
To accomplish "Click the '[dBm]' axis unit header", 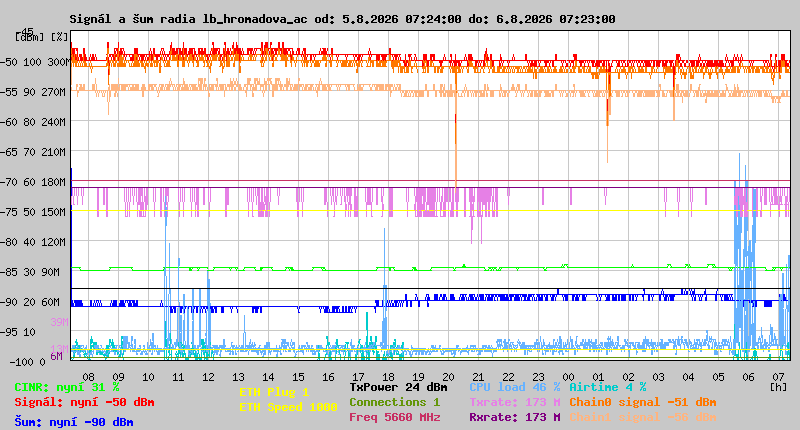I will [x=30, y=37].
